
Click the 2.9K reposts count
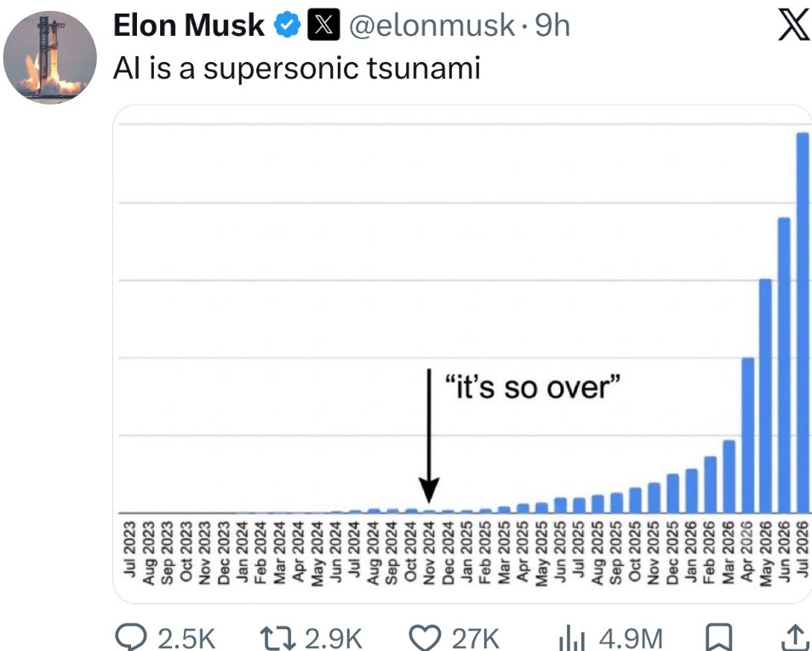(x=334, y=638)
